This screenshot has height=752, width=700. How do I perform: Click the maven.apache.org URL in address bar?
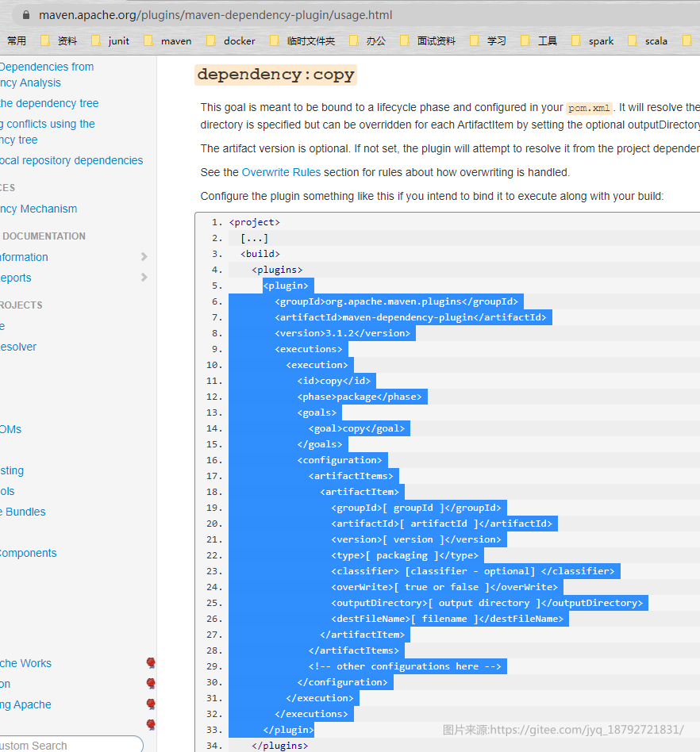(x=215, y=15)
